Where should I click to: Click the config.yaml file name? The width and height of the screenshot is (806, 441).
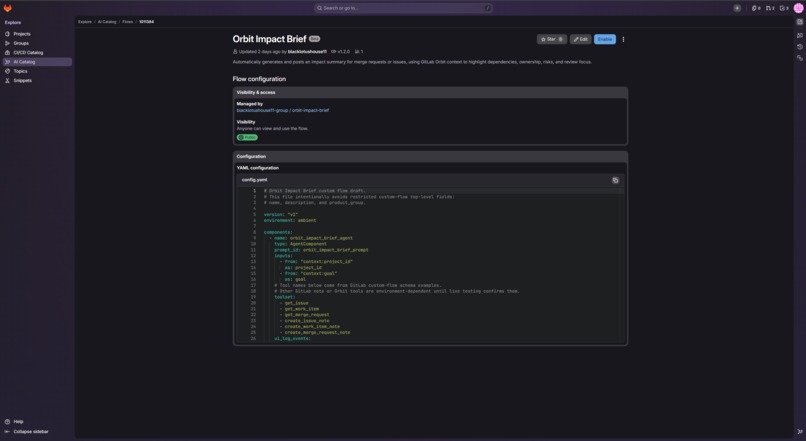[254, 180]
